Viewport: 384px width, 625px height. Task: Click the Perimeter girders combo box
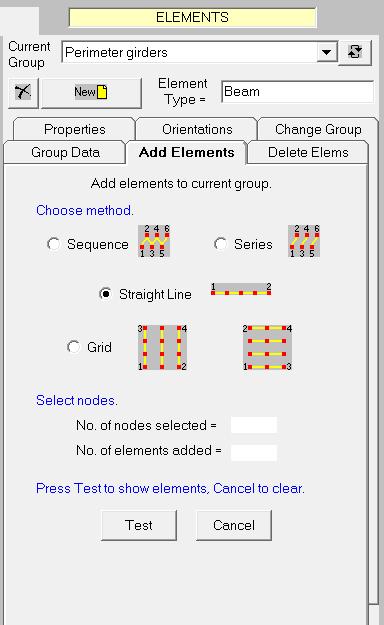(x=199, y=52)
